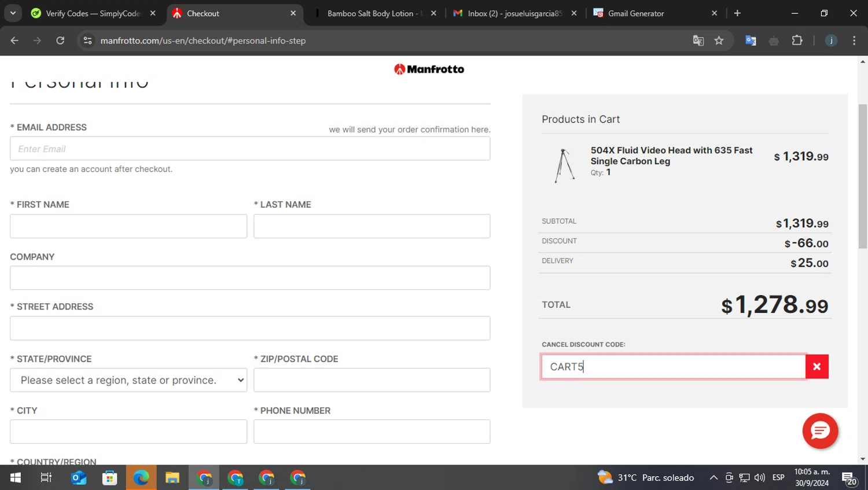
Task: Open a new browser tab
Action: tap(737, 13)
